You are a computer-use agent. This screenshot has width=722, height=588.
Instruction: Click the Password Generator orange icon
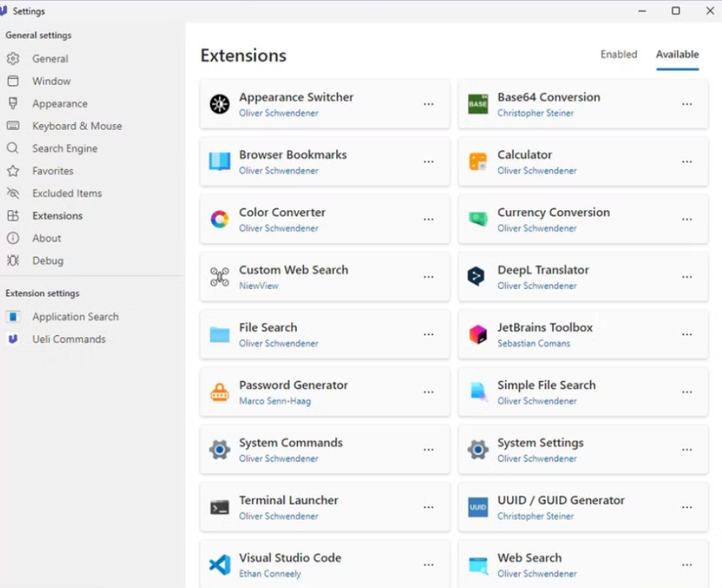[219, 392]
